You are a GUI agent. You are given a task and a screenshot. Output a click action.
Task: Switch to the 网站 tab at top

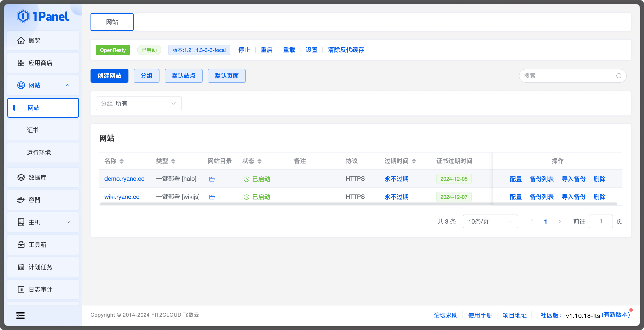pos(112,22)
